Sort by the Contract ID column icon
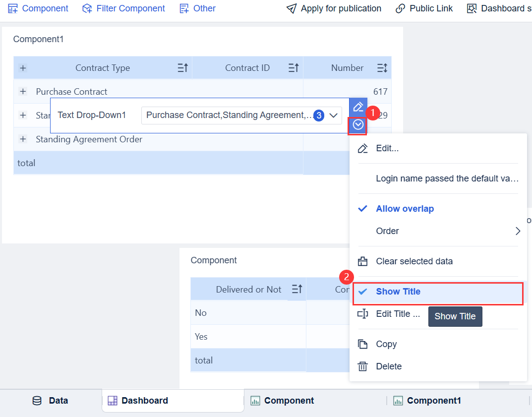 [x=294, y=68]
